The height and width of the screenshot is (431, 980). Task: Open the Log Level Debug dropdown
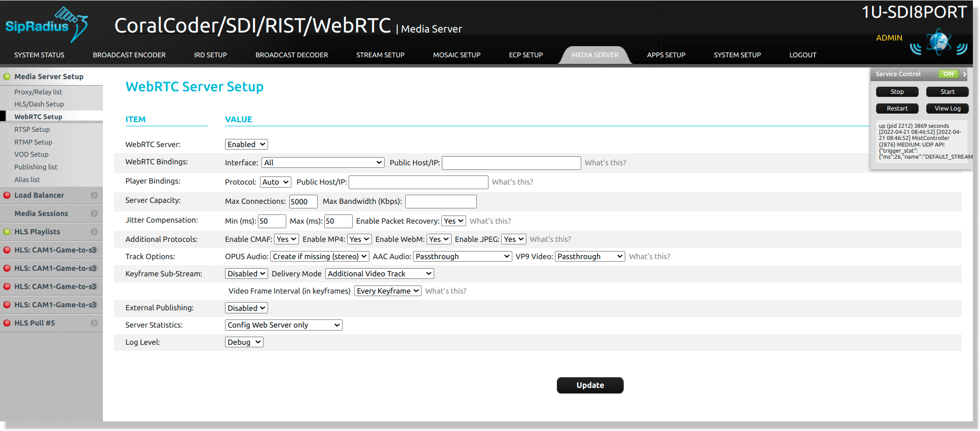(244, 342)
